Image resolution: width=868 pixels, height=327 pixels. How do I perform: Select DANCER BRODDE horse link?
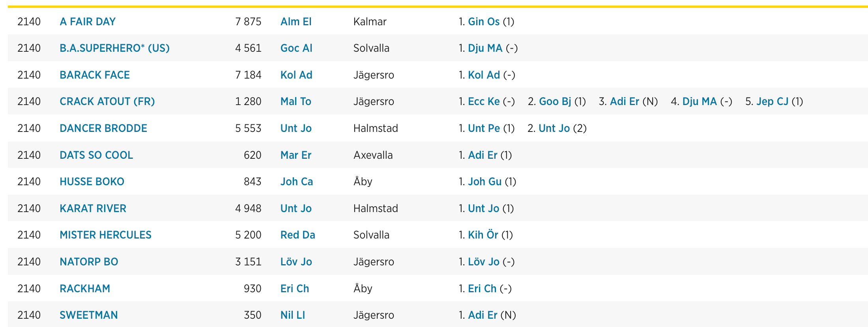(103, 128)
